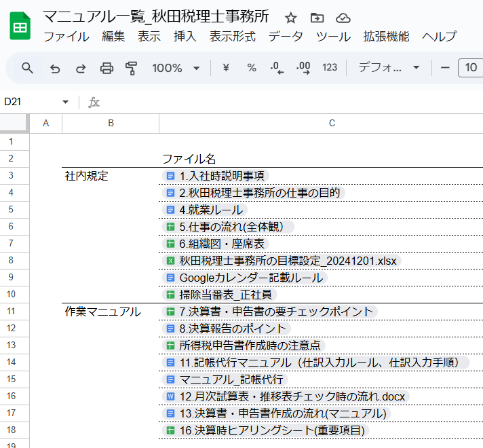Select the 社内規定 cell

111,176
